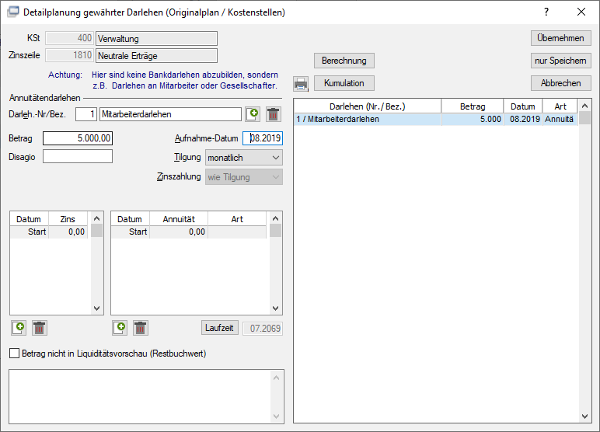Delete Zins row with the trash icon
This screenshot has height=432, width=600.
[39, 328]
